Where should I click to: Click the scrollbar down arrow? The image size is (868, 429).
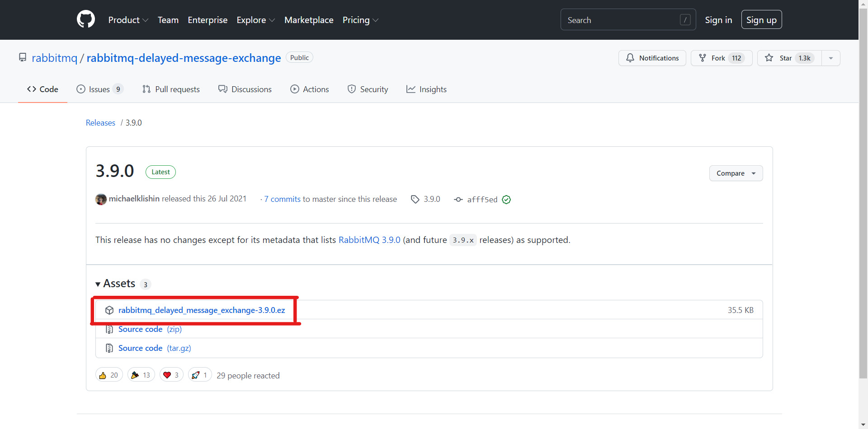click(863, 424)
